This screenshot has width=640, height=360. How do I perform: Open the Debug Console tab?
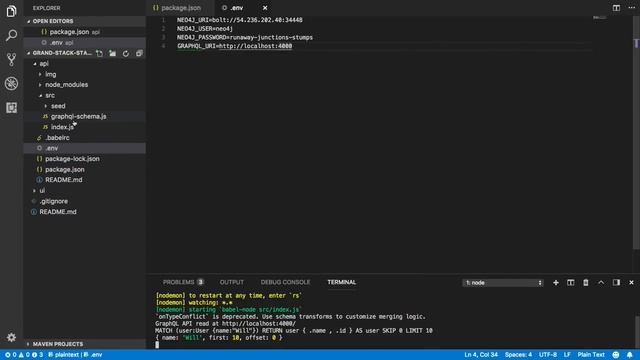[x=285, y=282]
